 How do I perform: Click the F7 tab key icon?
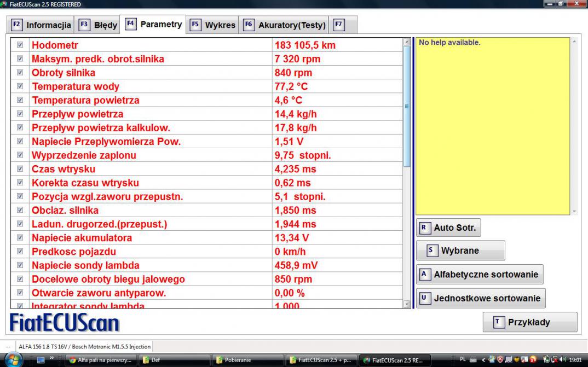[339, 25]
